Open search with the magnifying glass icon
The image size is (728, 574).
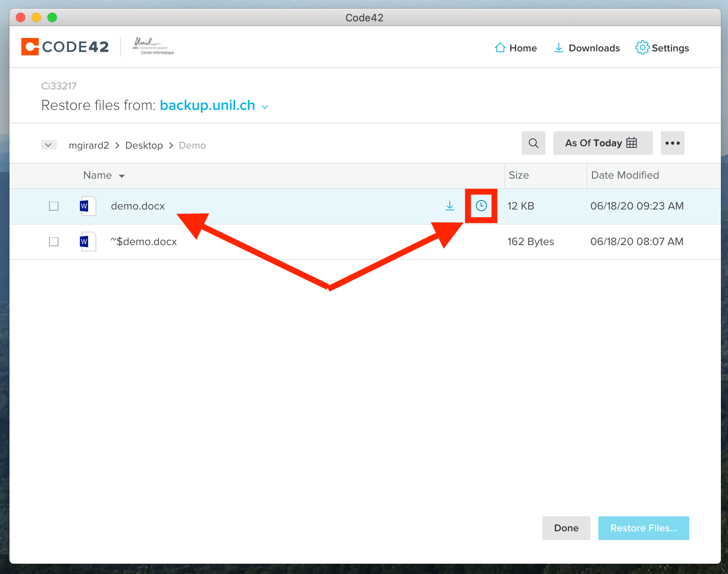point(533,143)
